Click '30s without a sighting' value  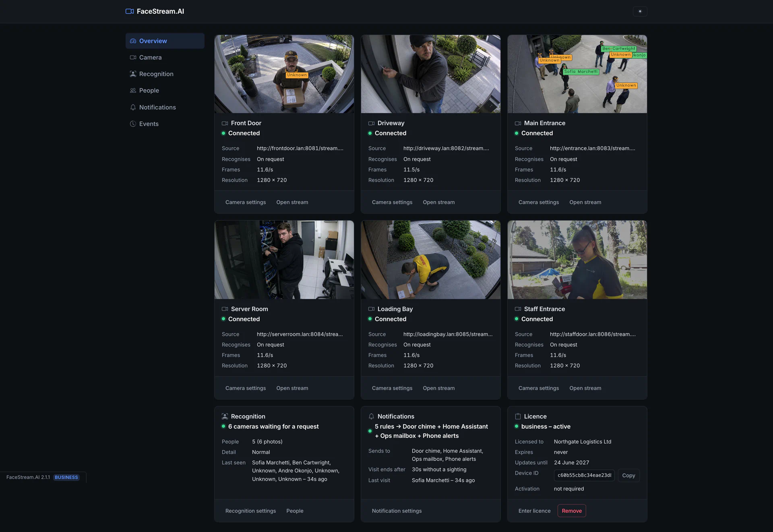(439, 470)
